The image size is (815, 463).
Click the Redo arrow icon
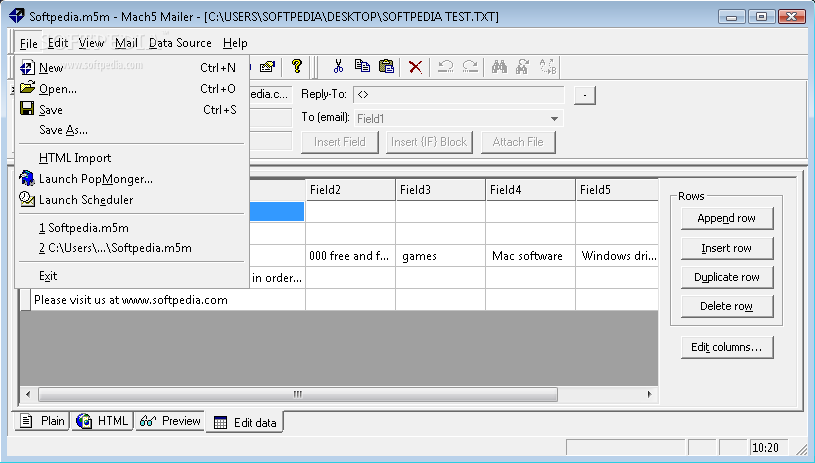pos(470,67)
